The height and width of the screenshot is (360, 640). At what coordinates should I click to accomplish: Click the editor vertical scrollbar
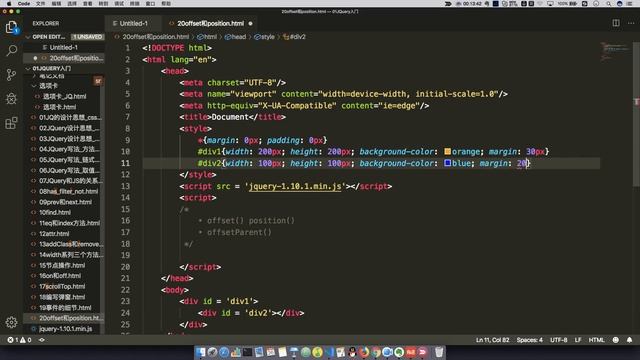636,114
